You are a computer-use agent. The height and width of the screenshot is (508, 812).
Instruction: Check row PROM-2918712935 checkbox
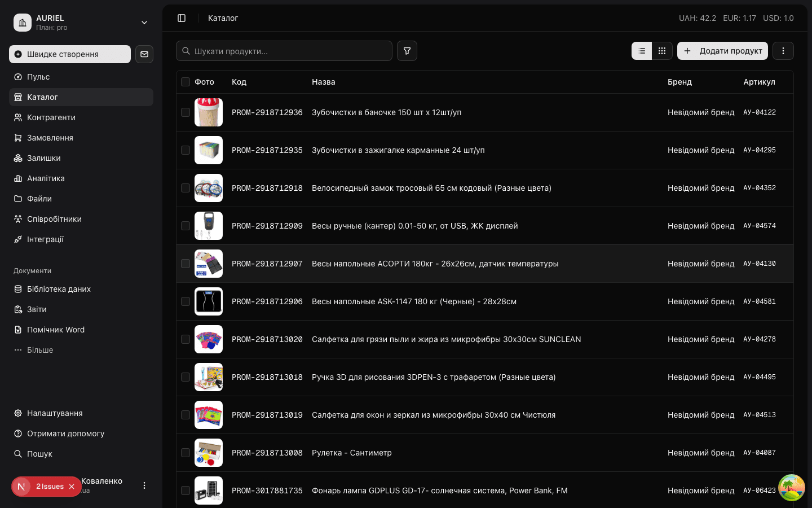186,150
